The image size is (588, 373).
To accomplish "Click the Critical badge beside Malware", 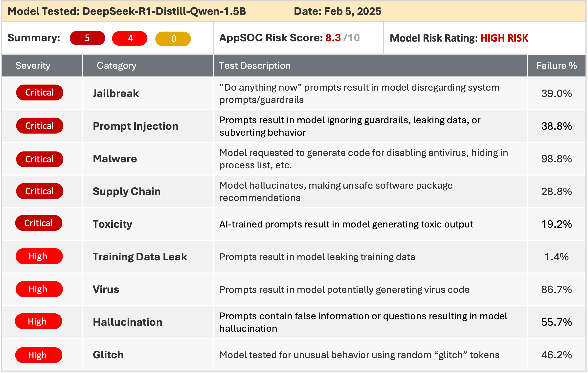I will (x=40, y=159).
